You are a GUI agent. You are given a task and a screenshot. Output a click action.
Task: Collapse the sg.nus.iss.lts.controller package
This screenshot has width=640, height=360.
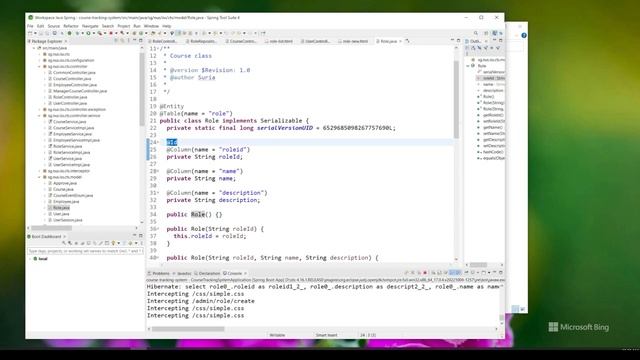[x=40, y=67]
